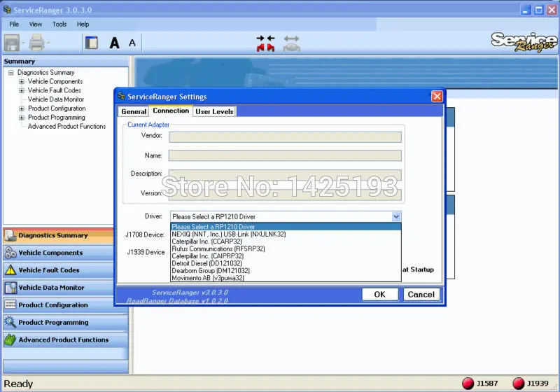
Task: Click the J1587 red status indicator
Action: [468, 383]
